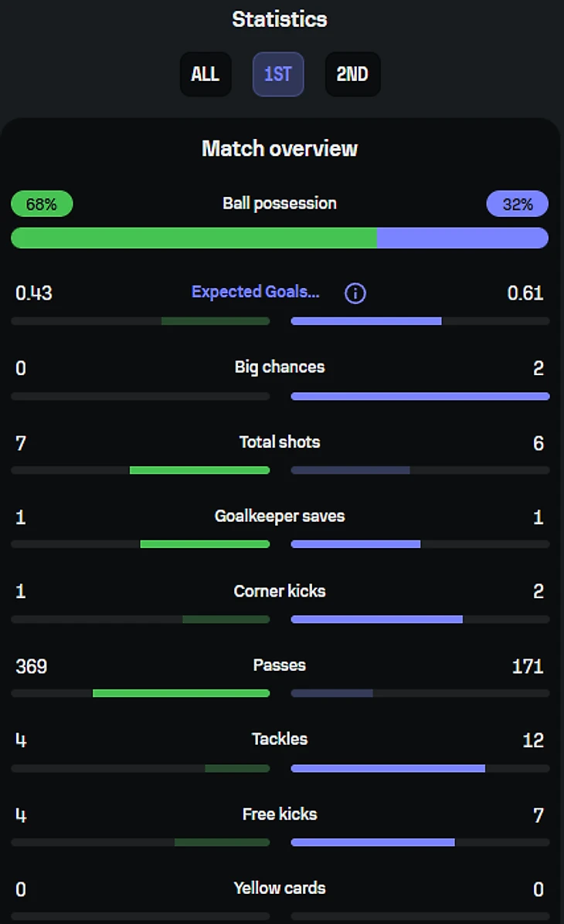Select the 1ST half tab
564x924 pixels.
pyautogui.click(x=278, y=74)
